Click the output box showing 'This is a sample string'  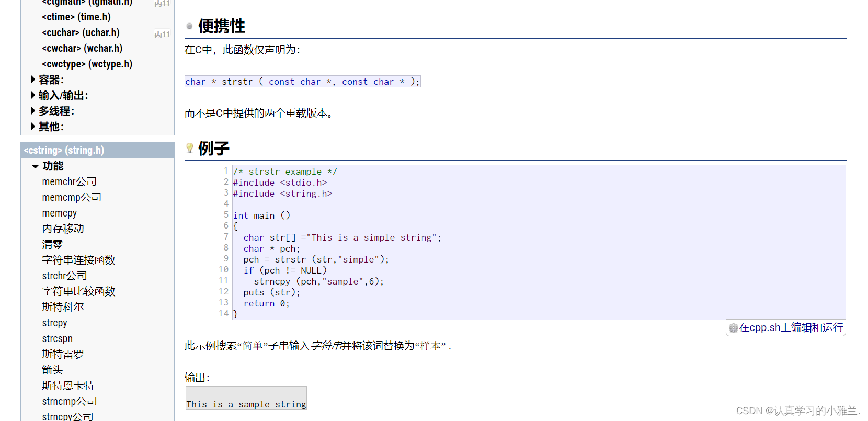pos(246,398)
